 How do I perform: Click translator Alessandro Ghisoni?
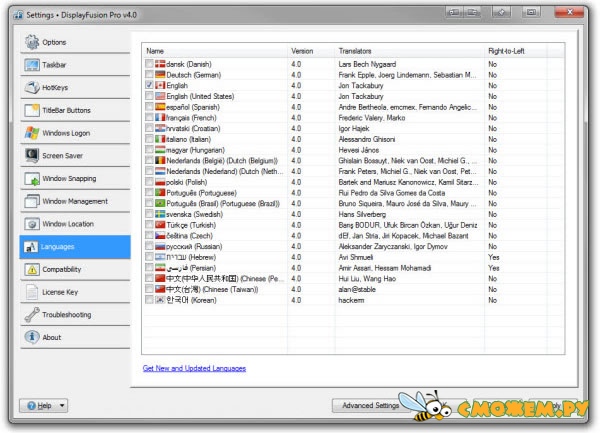click(x=367, y=139)
